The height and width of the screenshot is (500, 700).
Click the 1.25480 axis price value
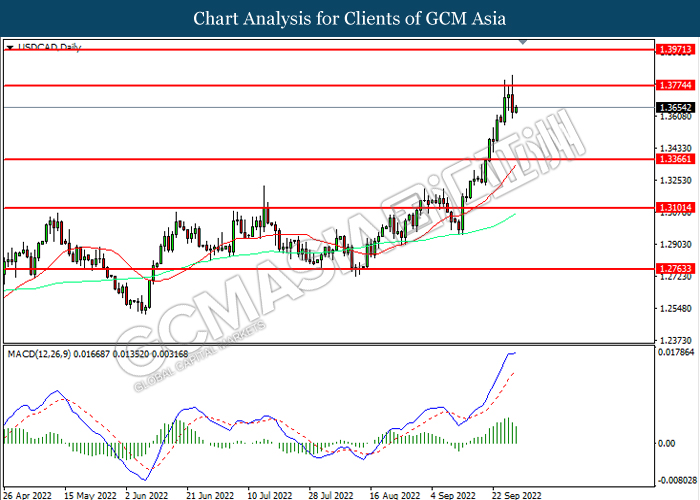[675, 308]
